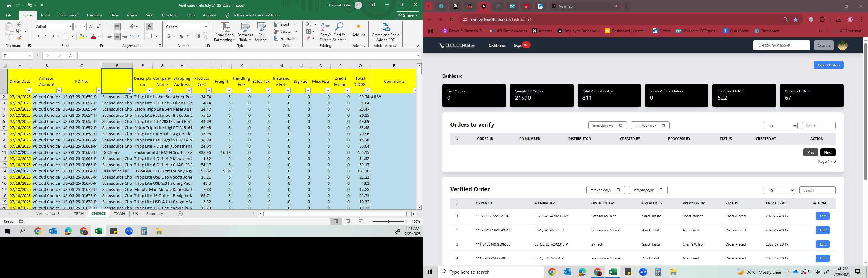Click the Excel zoom slider handle
The height and width of the screenshot is (278, 868).
[388, 221]
